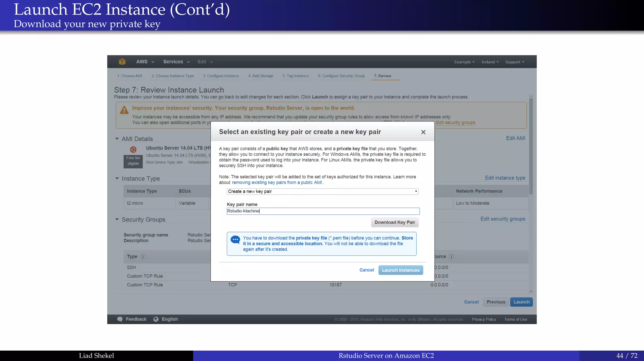The image size is (644, 361).
Task: Click the Previous button
Action: pos(496,302)
